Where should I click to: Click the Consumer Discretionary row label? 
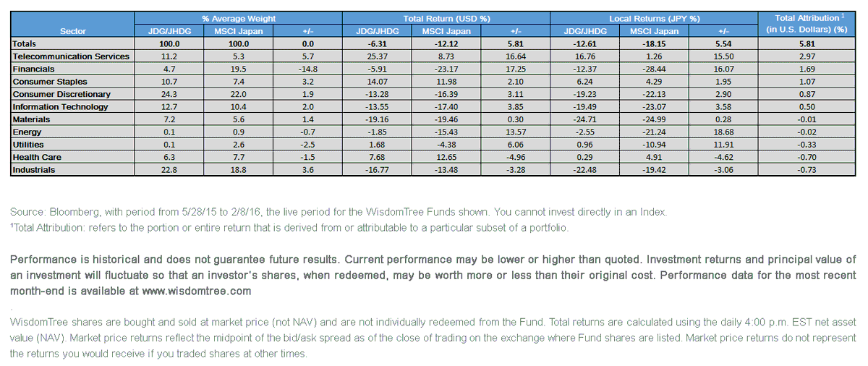point(61,94)
